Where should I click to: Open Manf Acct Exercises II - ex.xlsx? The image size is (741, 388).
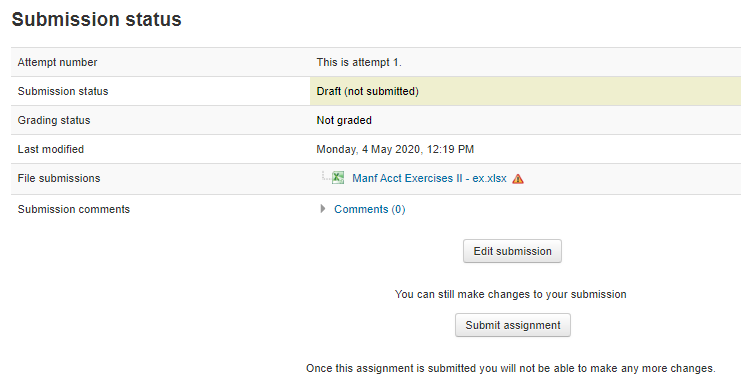pyautogui.click(x=429, y=178)
